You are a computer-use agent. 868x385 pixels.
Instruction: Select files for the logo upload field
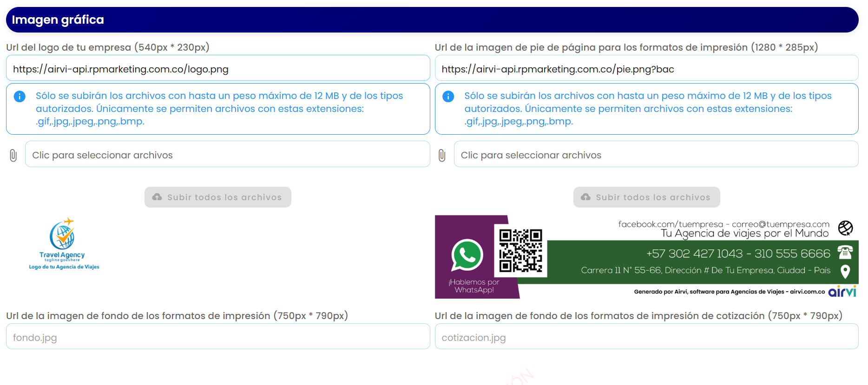tap(227, 154)
